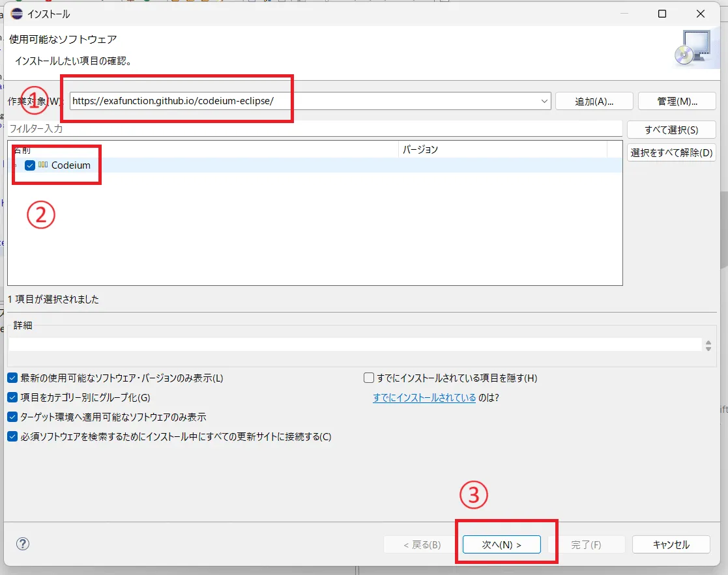
Task: Click the 追加(A)... button
Action: click(x=594, y=101)
